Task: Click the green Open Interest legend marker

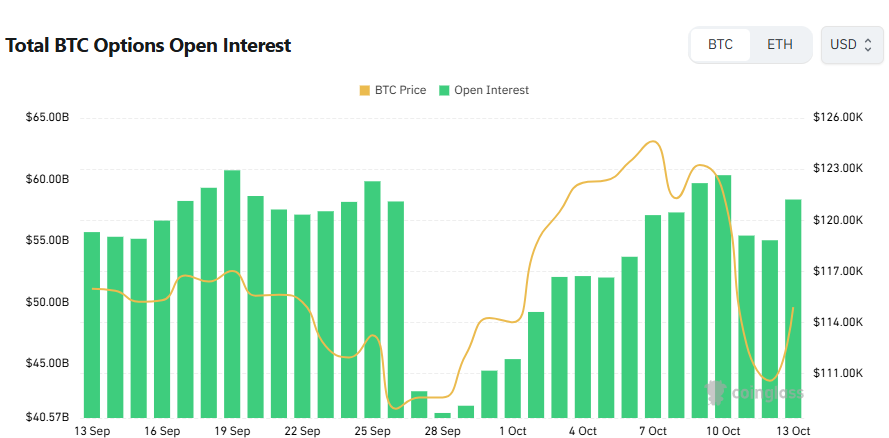Action: point(444,91)
